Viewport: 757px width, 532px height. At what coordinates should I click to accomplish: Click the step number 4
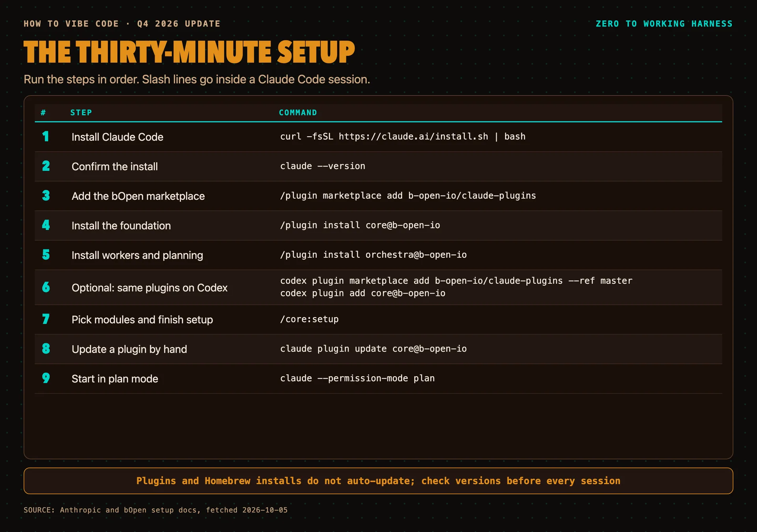click(x=46, y=225)
